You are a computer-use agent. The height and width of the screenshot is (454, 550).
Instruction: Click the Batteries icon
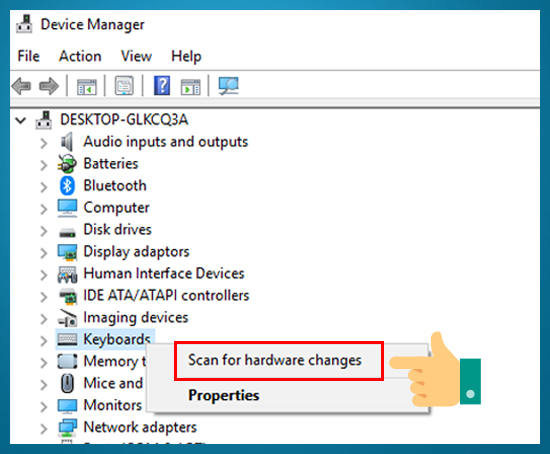67,164
